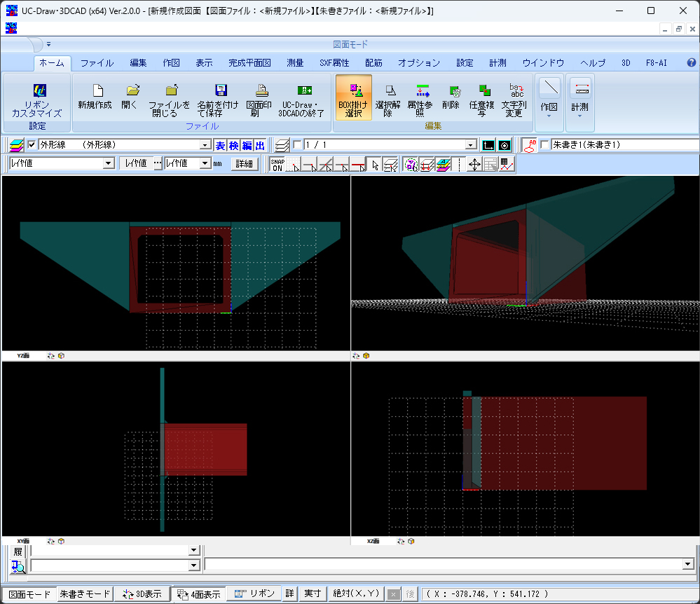Click the black camera view icon
700x604 pixels.
505,146
